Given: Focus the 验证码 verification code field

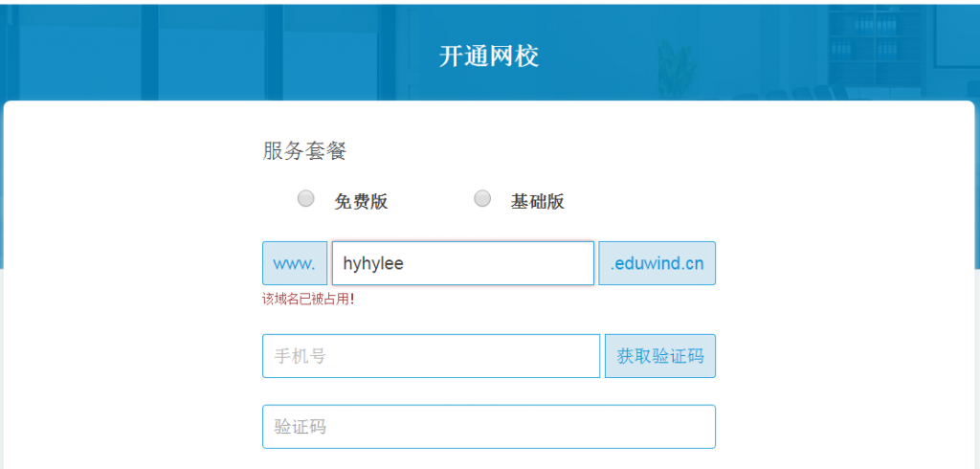Looking at the screenshot, I should click(489, 427).
